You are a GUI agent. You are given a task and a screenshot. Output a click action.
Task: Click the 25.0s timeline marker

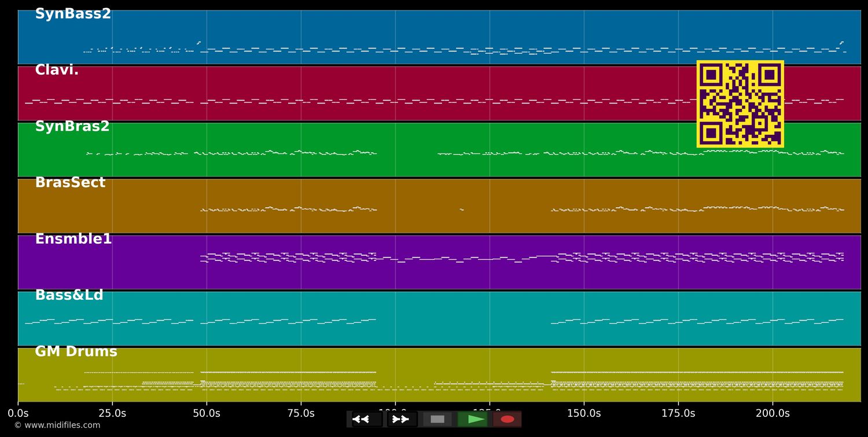pyautogui.click(x=113, y=413)
